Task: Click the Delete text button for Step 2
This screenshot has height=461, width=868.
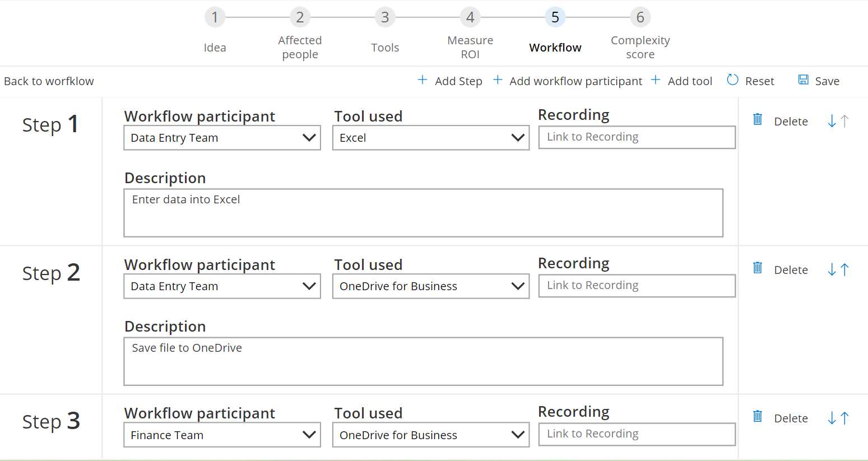Action: coord(791,269)
